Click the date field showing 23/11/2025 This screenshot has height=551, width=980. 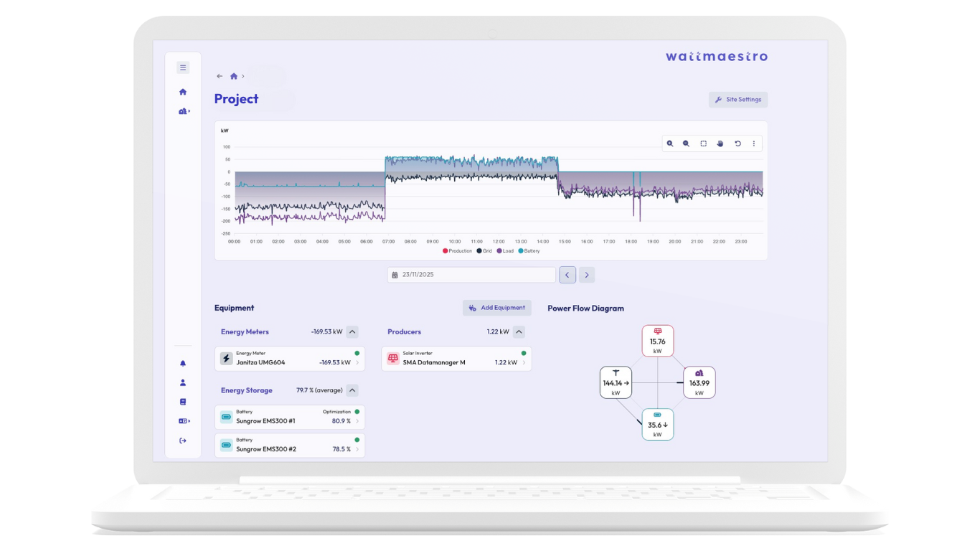pyautogui.click(x=471, y=275)
